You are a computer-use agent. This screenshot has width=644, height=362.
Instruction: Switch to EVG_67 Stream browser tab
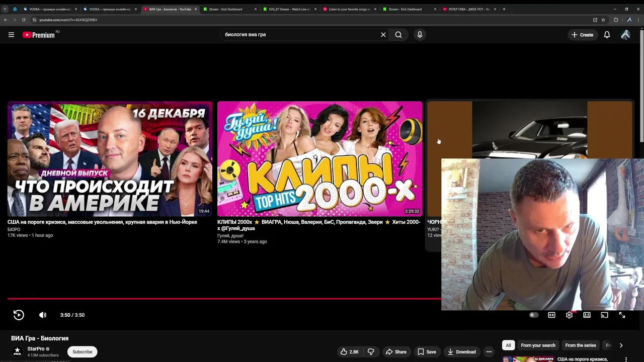point(289,9)
